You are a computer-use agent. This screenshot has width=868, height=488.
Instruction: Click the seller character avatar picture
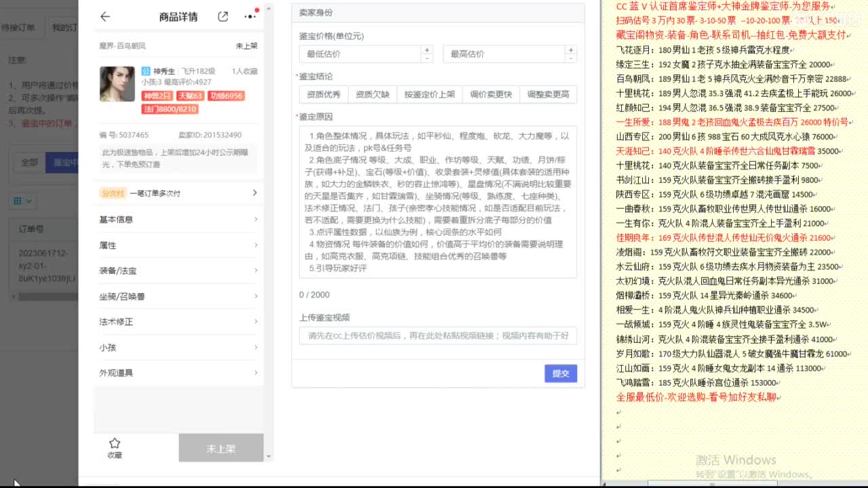[117, 84]
